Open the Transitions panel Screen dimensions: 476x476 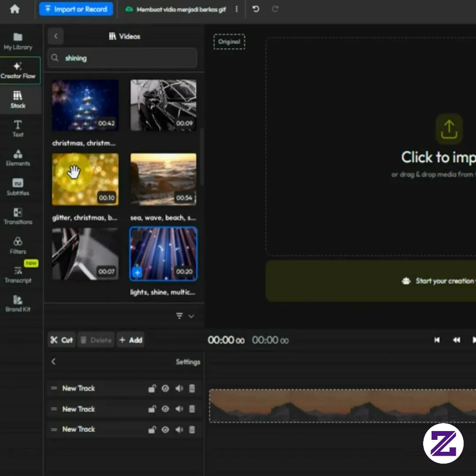(18, 216)
